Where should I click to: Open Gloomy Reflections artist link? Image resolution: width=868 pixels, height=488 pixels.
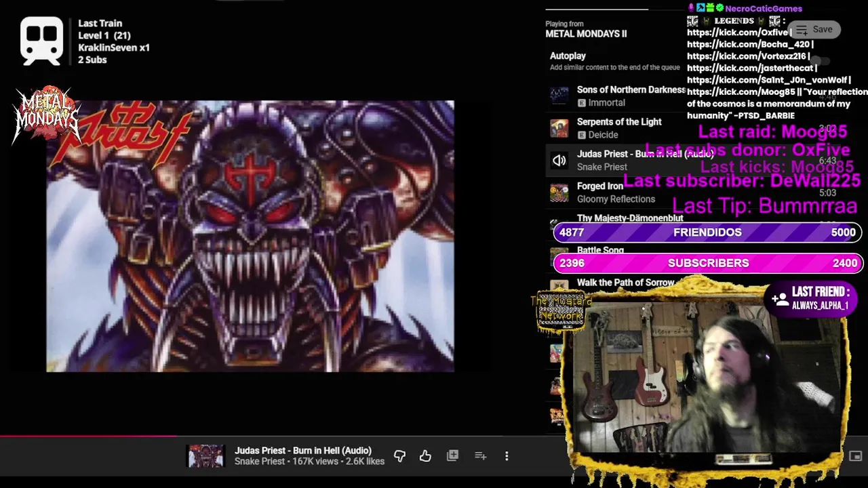(x=616, y=199)
